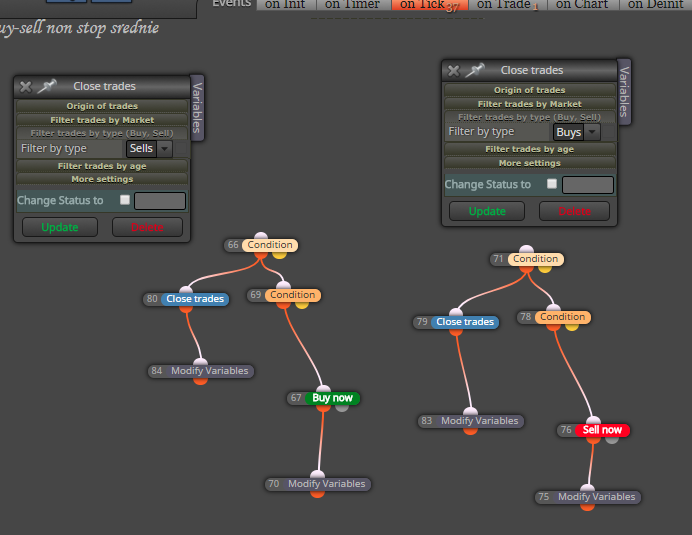The image size is (692, 535).
Task: Click the yellow output connector of Condition 69
Action: 302,305
